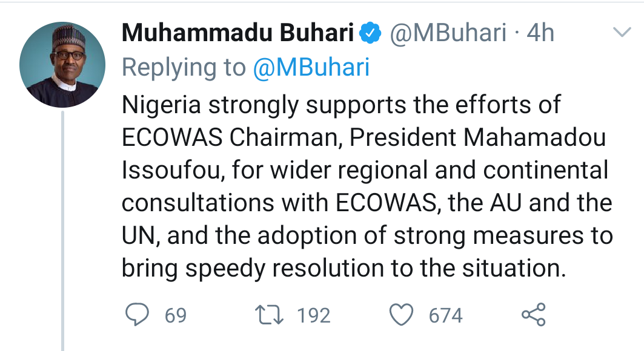
Task: Open the blue @MBuhari replying-to link
Action: click(x=310, y=68)
